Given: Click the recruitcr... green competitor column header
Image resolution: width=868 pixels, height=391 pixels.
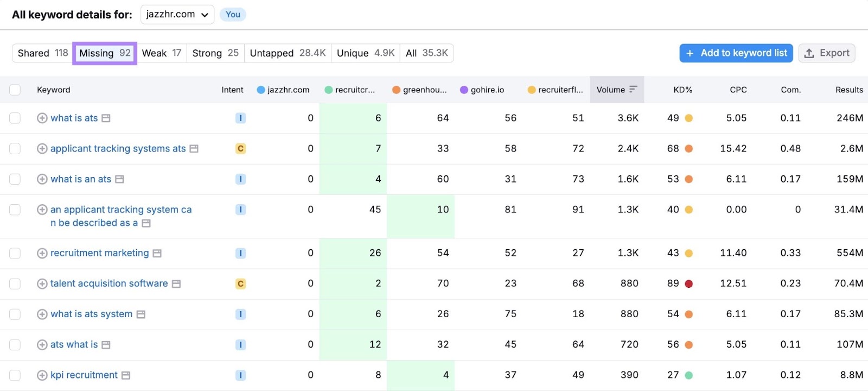Looking at the screenshot, I should (350, 90).
